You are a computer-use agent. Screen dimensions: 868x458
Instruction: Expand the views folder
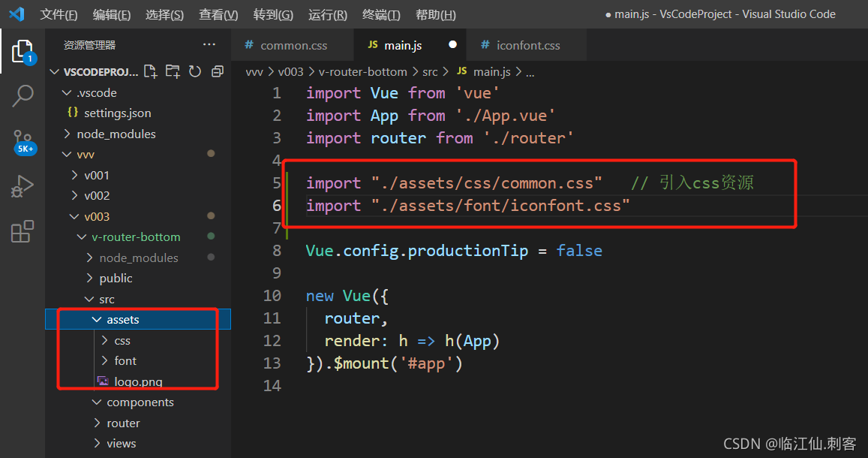point(97,443)
